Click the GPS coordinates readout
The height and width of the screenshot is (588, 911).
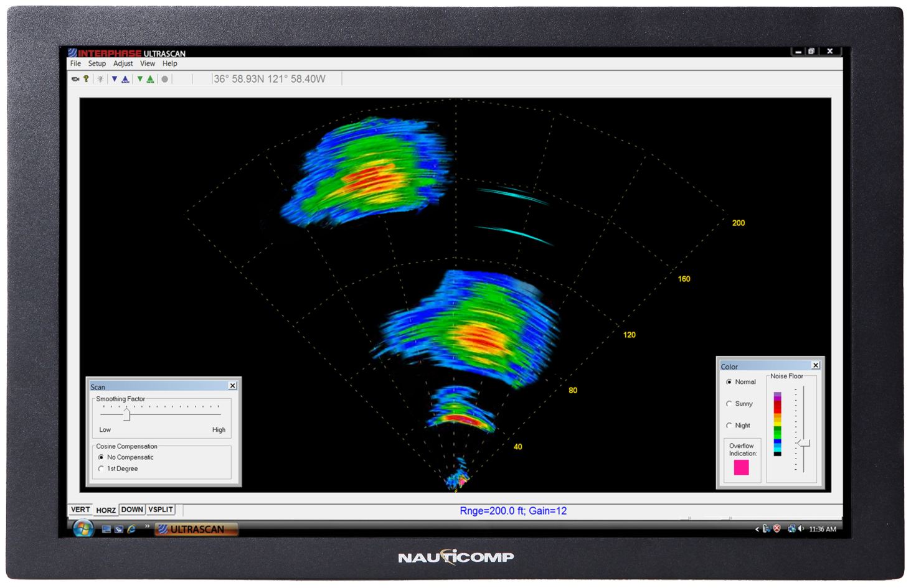pyautogui.click(x=269, y=79)
